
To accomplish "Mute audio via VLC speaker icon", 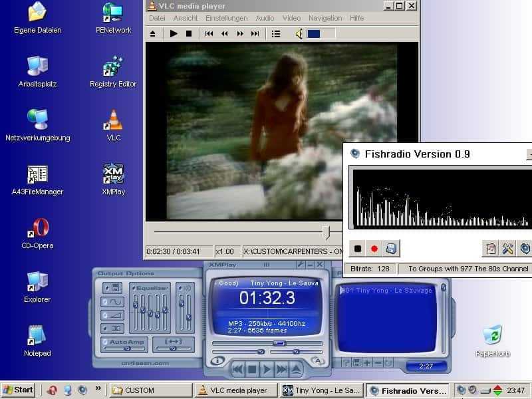I will click(x=299, y=34).
